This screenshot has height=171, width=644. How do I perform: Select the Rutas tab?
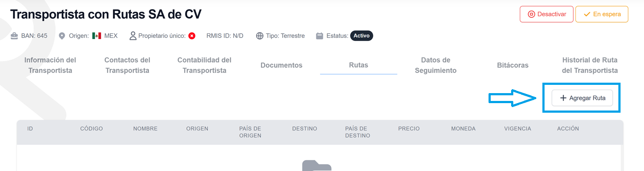pyautogui.click(x=359, y=65)
